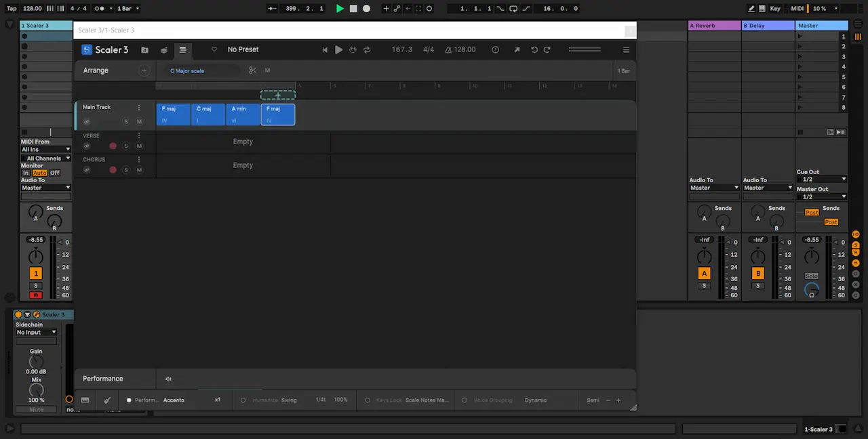Open the layers stack icon in Scaler header
Screen dimensions: 868x439
[x=163, y=49]
